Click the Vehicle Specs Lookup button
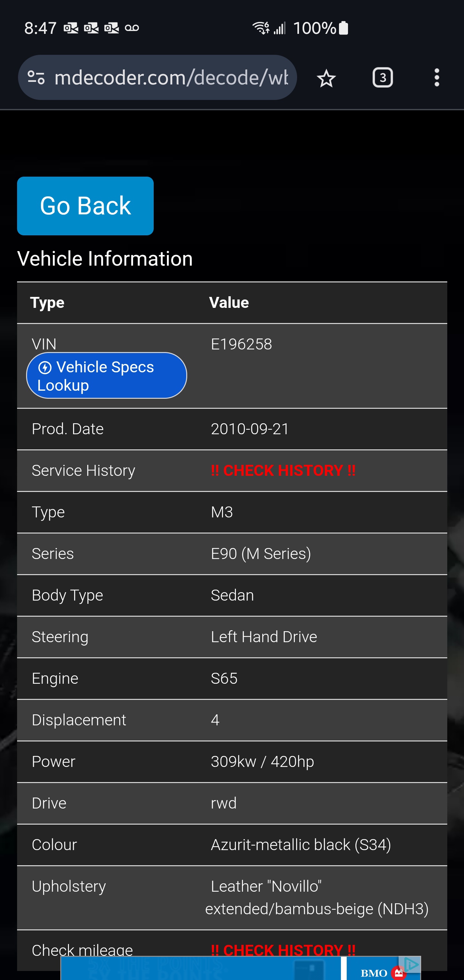This screenshot has height=980, width=464. click(x=106, y=376)
